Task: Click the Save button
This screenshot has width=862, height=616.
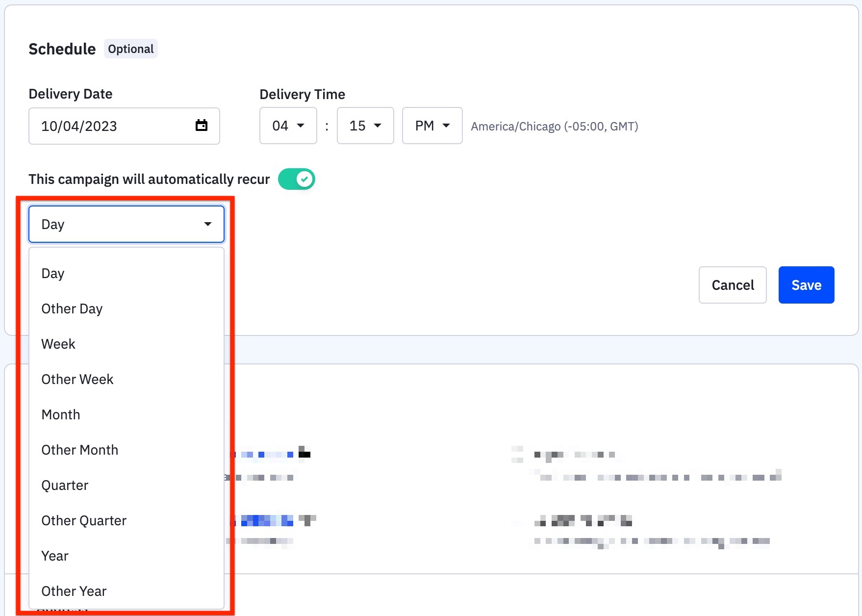Action: [x=806, y=285]
